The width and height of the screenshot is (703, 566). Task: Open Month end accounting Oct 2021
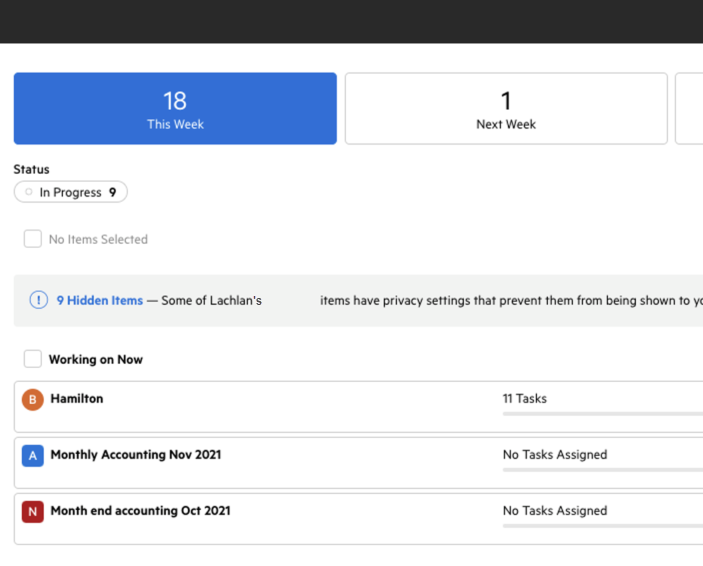click(140, 510)
